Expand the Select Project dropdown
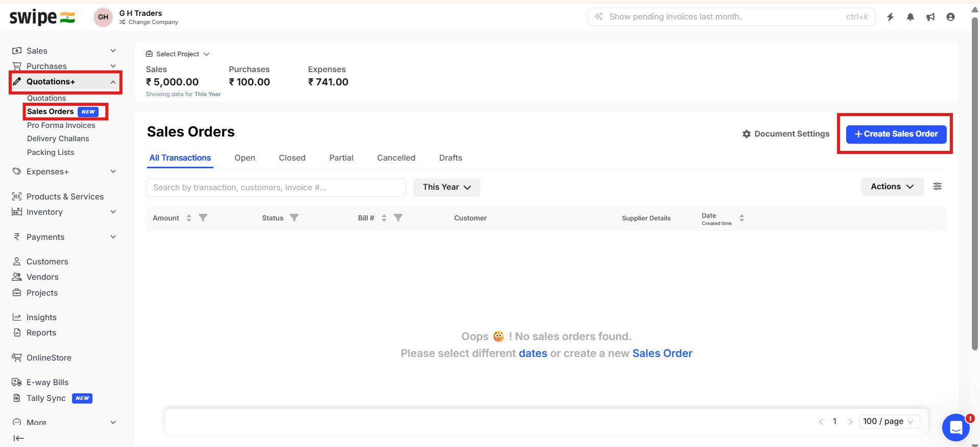This screenshot has width=980, height=447. coord(178,54)
